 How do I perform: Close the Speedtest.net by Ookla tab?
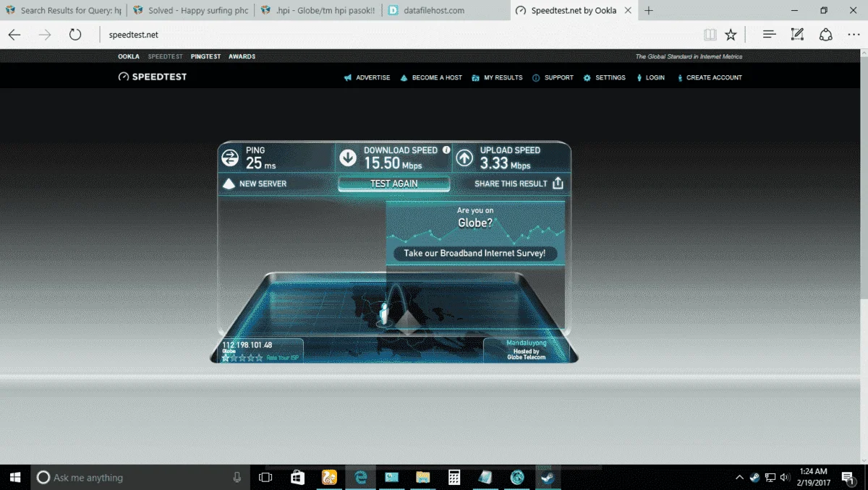[x=629, y=11]
